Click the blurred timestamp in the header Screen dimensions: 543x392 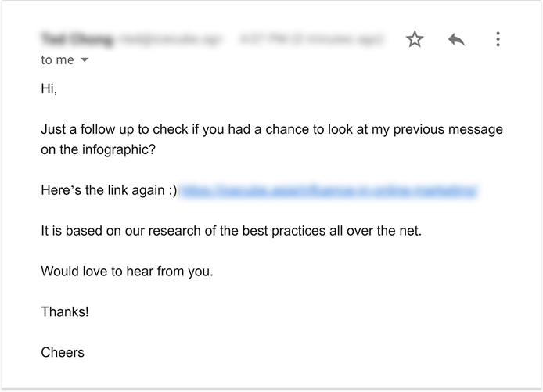point(311,39)
